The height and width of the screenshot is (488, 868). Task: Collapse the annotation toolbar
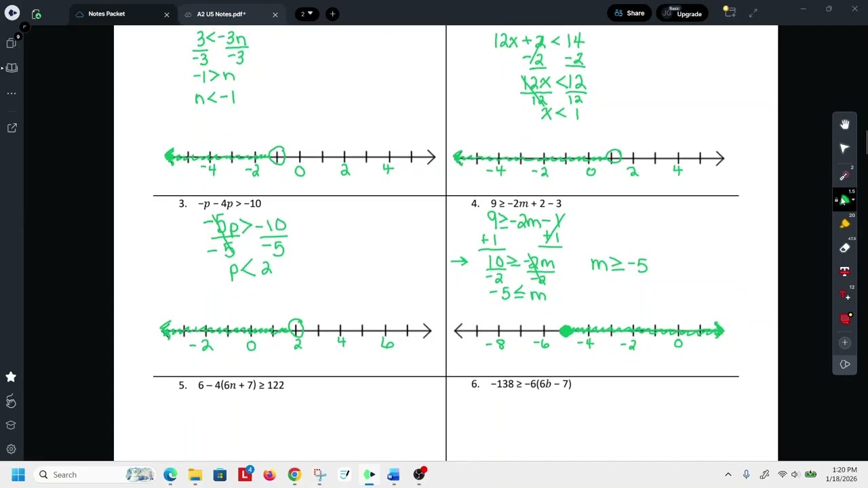[x=845, y=365]
